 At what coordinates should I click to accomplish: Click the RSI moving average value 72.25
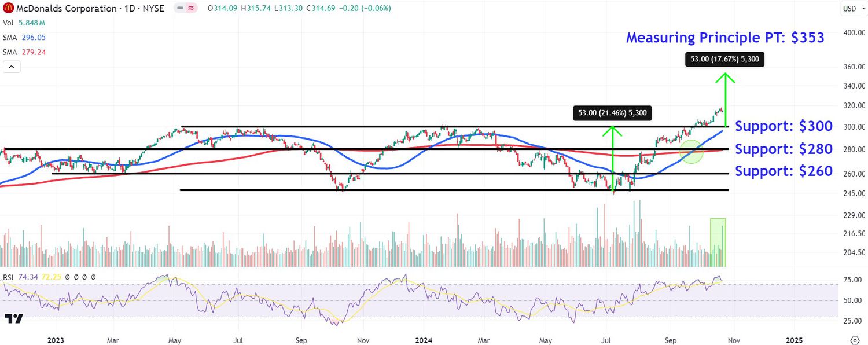[50, 277]
